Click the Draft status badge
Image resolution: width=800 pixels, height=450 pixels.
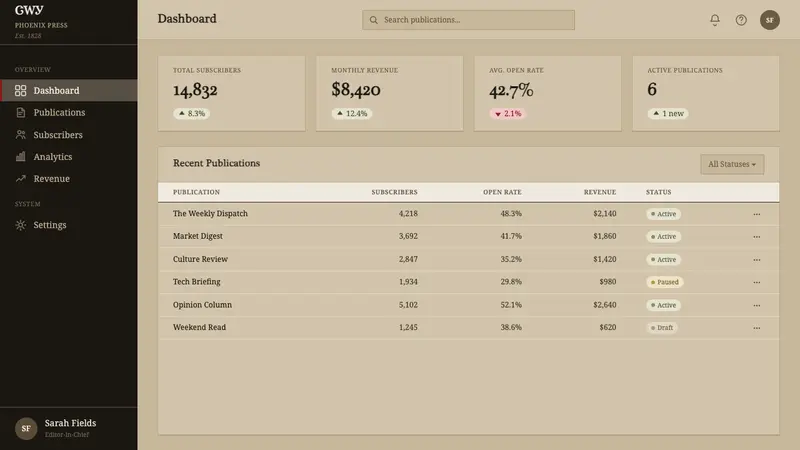pos(662,328)
